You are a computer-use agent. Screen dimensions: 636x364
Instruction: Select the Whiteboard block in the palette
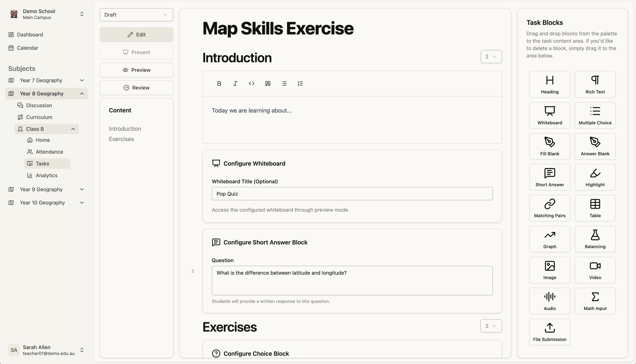tap(550, 115)
